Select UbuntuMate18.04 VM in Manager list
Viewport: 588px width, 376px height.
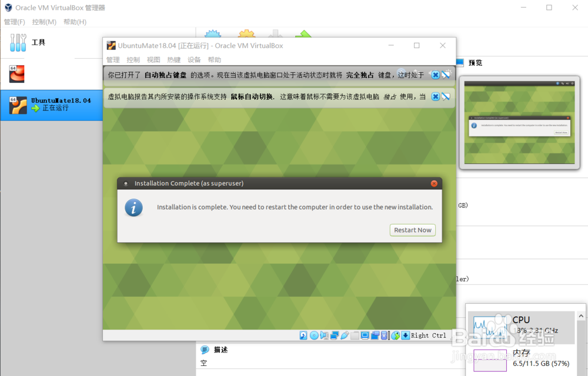point(51,105)
